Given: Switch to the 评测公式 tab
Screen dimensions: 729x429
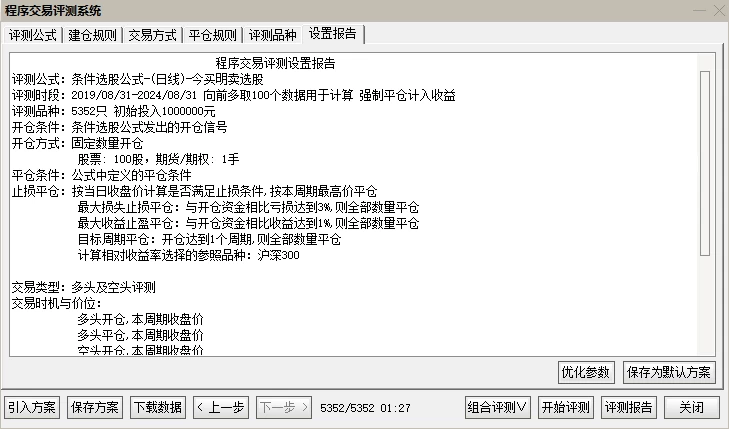Looking at the screenshot, I should 33,35.
